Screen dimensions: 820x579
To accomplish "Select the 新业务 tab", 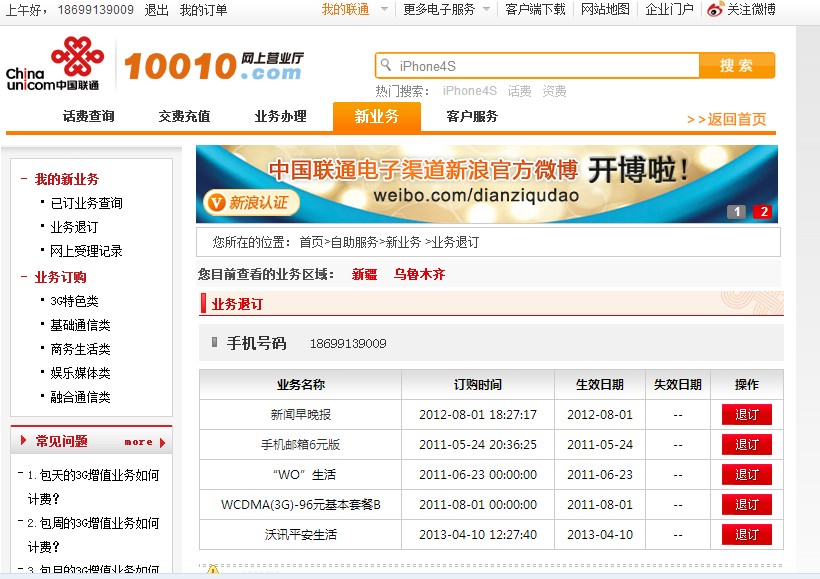I will pos(377,116).
